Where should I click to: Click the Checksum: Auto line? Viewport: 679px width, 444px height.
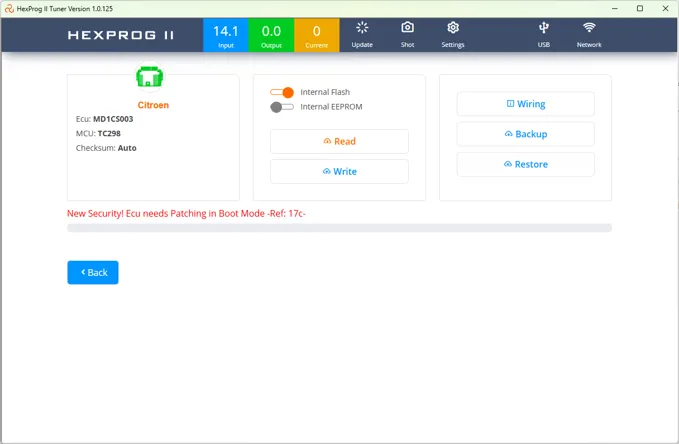[106, 148]
